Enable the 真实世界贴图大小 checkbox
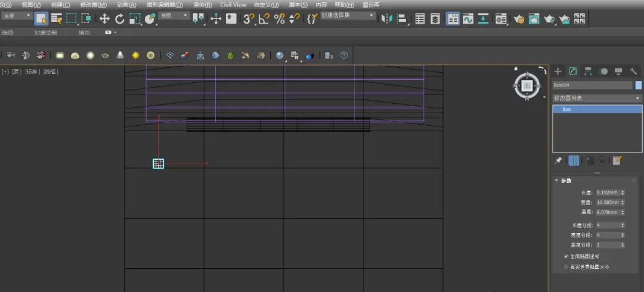This screenshot has width=644, height=292. [x=566, y=267]
